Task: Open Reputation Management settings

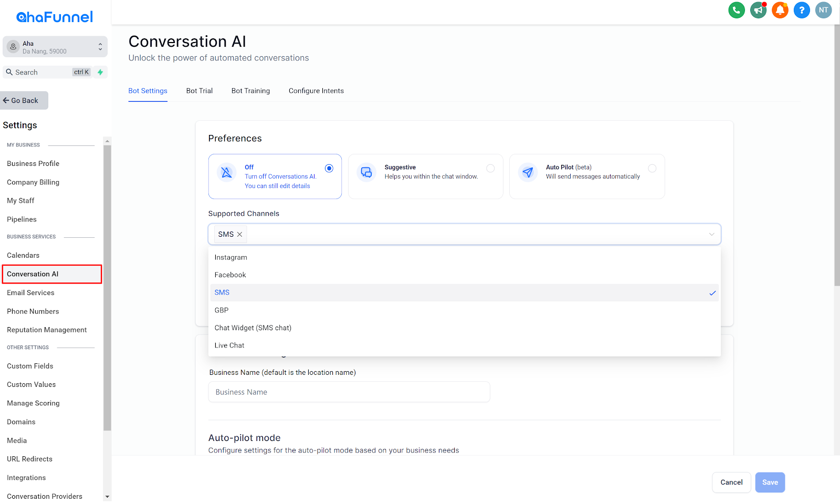Action: coord(47,330)
